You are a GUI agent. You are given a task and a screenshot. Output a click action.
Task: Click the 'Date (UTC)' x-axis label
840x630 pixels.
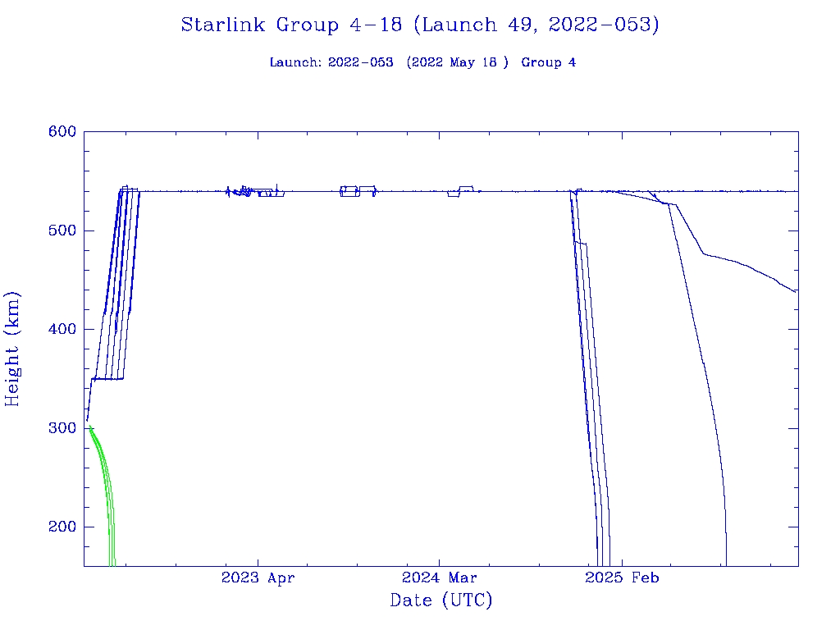(441, 600)
